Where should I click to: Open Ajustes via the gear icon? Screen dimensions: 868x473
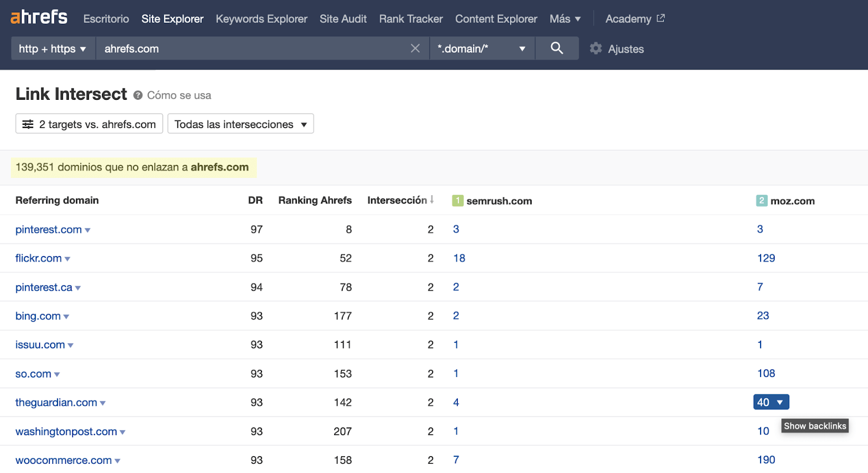click(596, 49)
